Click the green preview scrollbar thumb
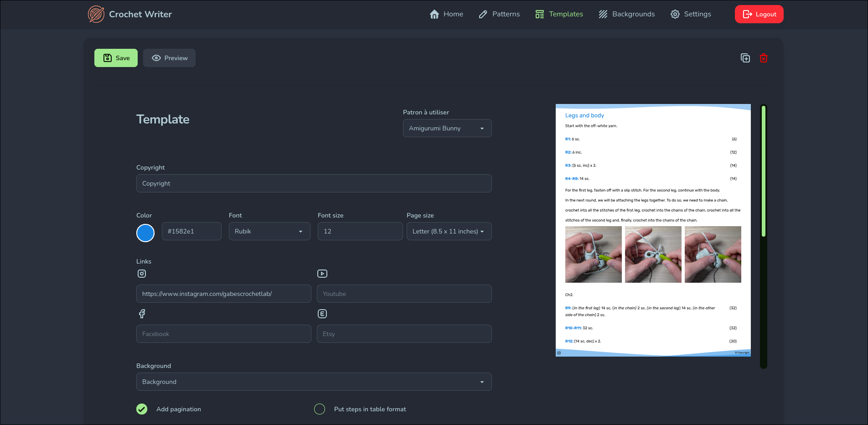868x425 pixels. 763,171
